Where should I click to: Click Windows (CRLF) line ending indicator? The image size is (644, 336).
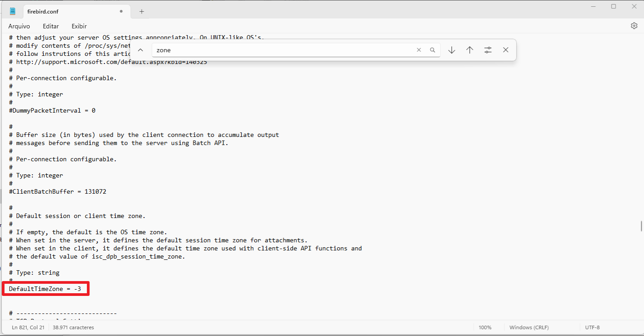(x=529, y=327)
